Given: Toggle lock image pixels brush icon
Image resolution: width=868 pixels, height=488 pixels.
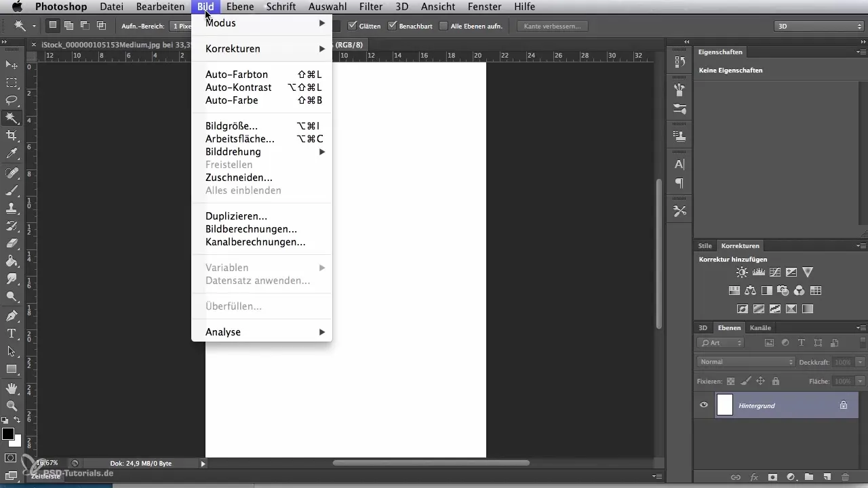Looking at the screenshot, I should coord(745,382).
